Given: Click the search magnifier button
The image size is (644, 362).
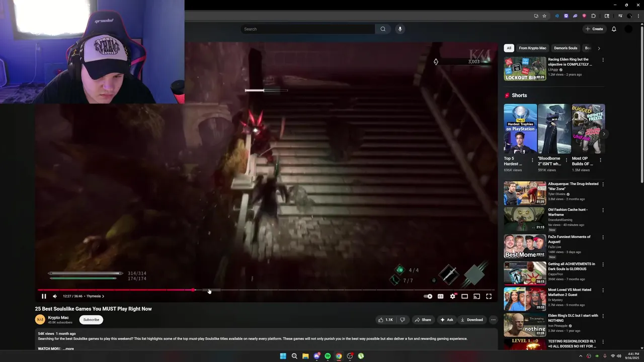Looking at the screenshot, I should (x=383, y=29).
